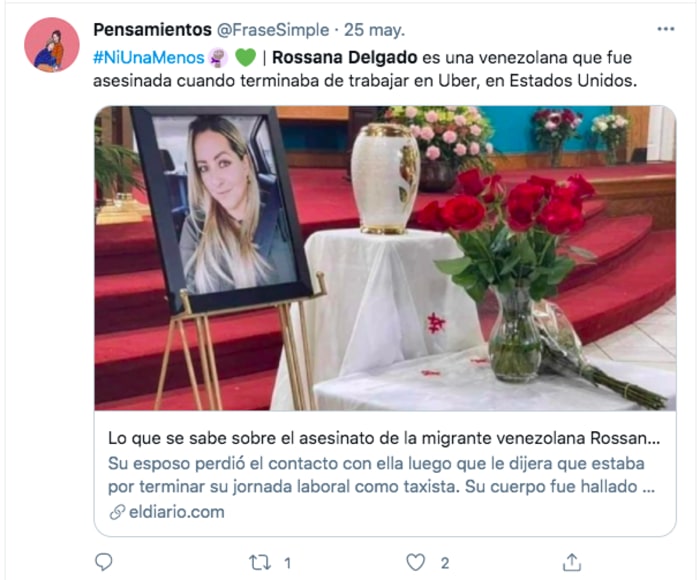The image size is (700, 580).
Task: Retweet using the arrows icon
Action: [x=260, y=563]
